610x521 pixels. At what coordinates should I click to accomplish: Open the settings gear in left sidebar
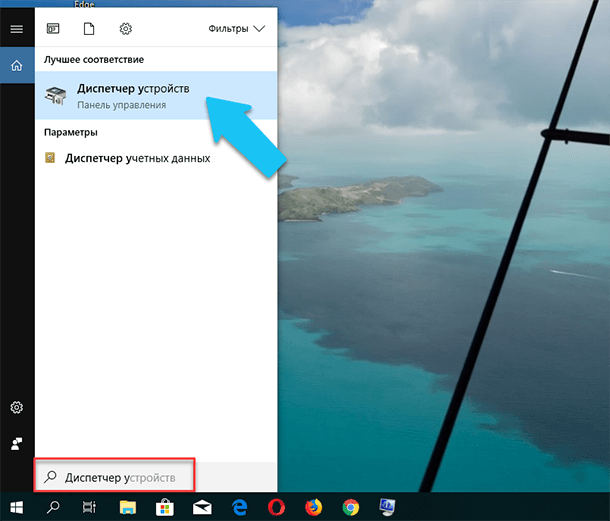(16, 407)
